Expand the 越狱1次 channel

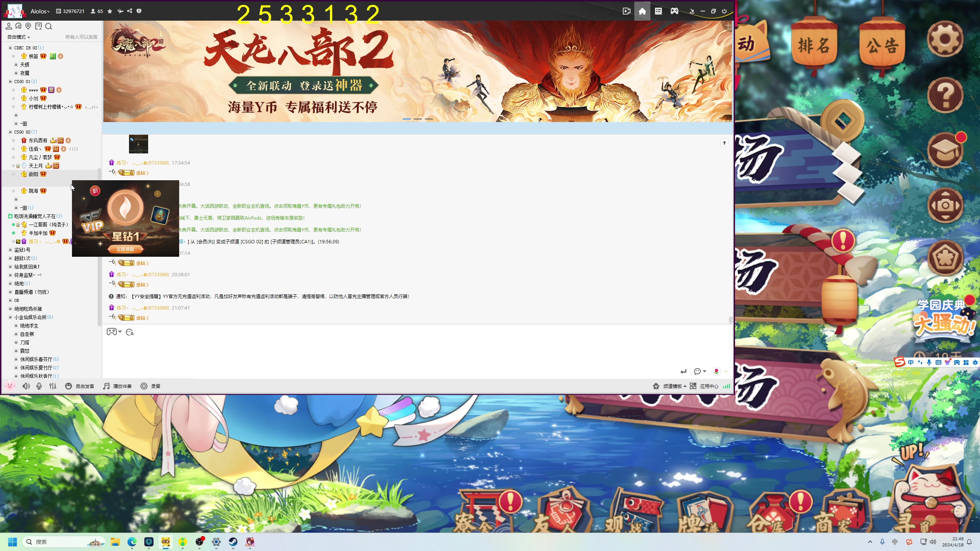point(10,258)
